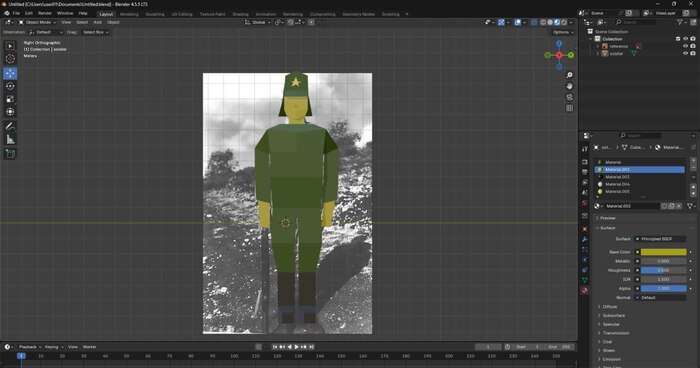This screenshot has height=368, width=700.
Task: Click the outliner filter funnel icon
Action: (x=680, y=22)
